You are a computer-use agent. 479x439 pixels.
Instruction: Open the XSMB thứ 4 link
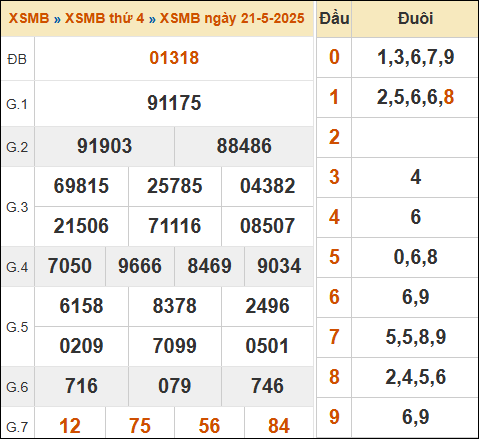(x=104, y=18)
